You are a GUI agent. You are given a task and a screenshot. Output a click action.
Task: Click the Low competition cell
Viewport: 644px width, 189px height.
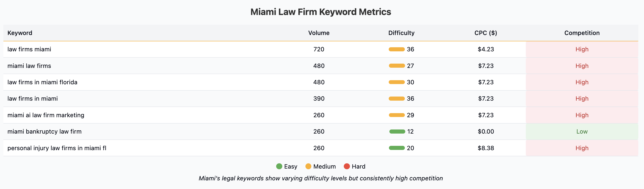tap(582, 132)
